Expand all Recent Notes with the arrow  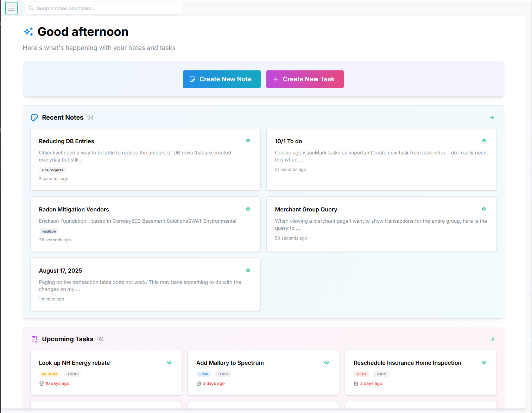click(x=492, y=117)
